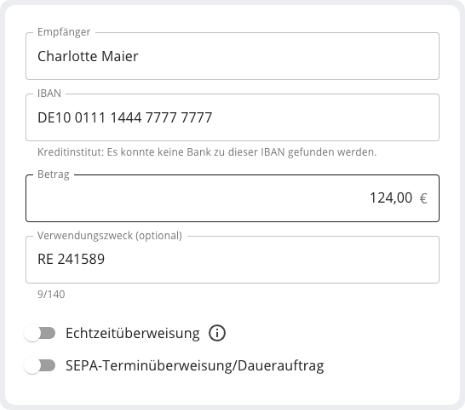465x410 pixels.
Task: Enable the Echtzeitüberweisung switch
Action: [x=40, y=333]
